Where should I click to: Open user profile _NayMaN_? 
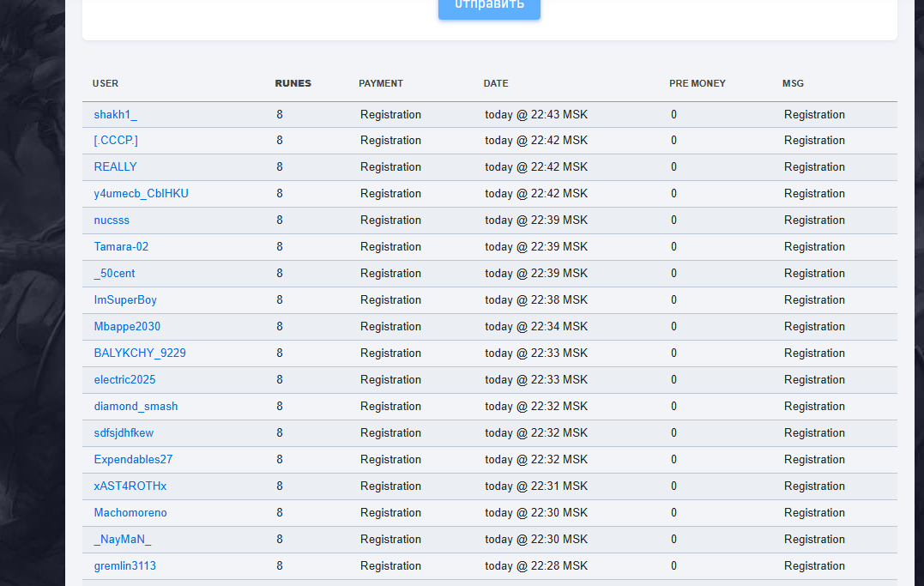click(123, 539)
